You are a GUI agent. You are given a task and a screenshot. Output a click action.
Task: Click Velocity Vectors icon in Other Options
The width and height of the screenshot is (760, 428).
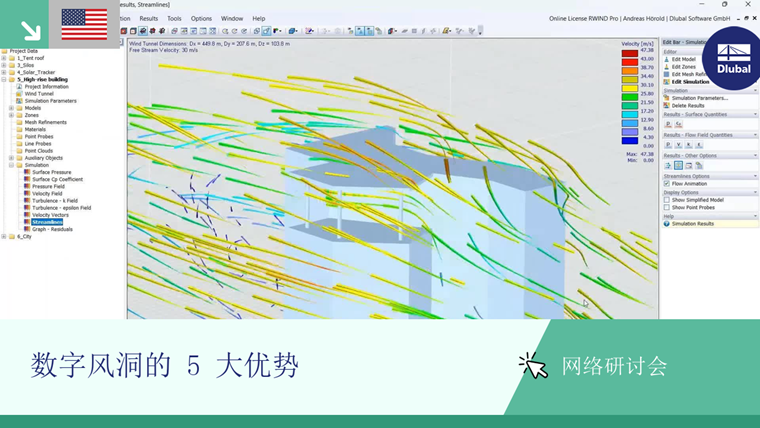(668, 166)
